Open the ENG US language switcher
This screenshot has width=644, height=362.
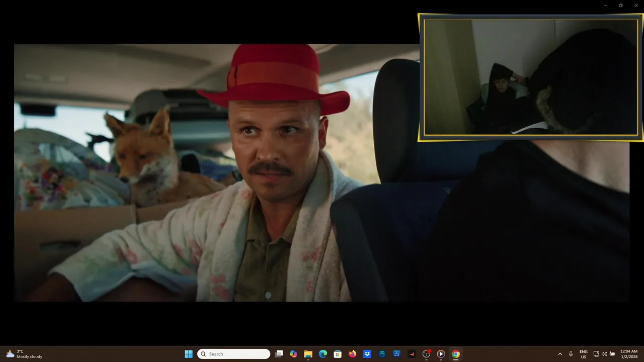584,354
